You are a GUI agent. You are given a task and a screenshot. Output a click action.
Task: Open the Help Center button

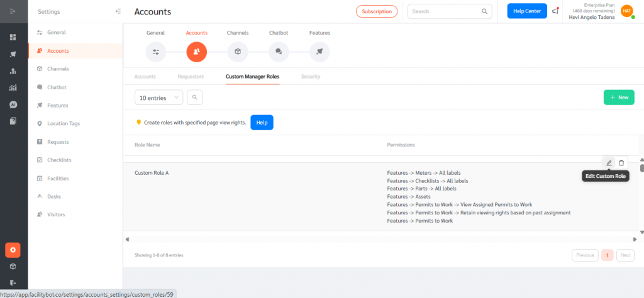(527, 11)
